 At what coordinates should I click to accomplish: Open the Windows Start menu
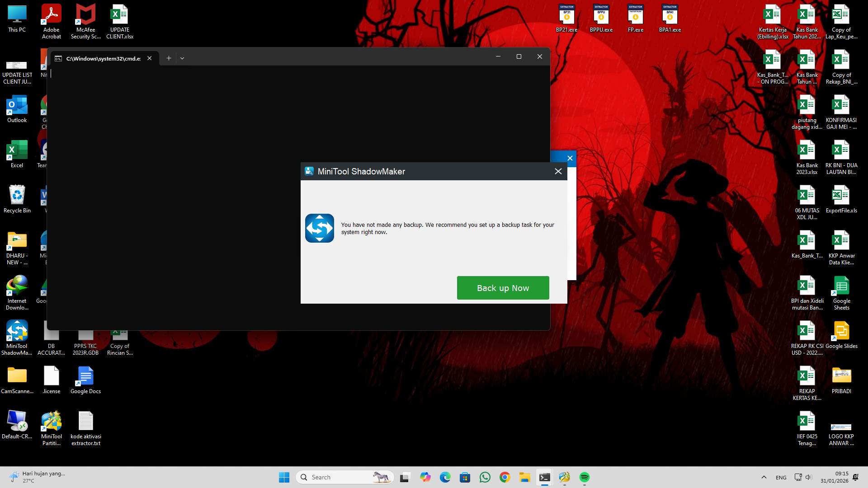[x=284, y=477]
